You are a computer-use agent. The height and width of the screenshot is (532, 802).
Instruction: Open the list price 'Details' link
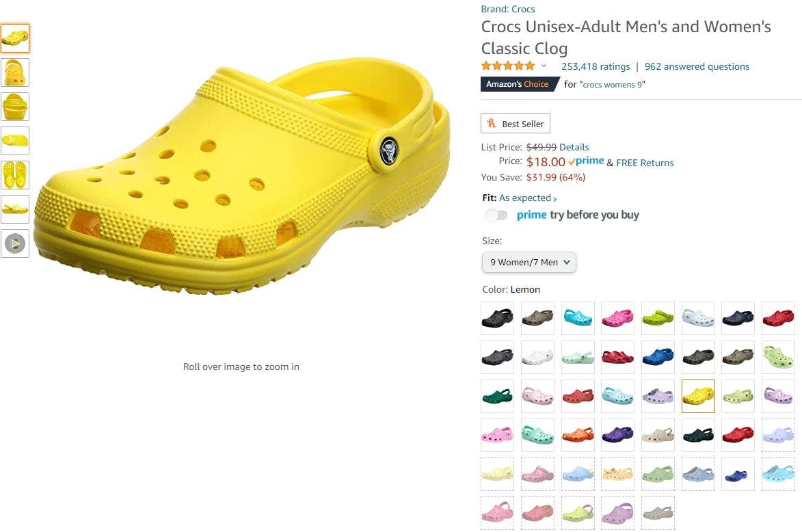(574, 147)
